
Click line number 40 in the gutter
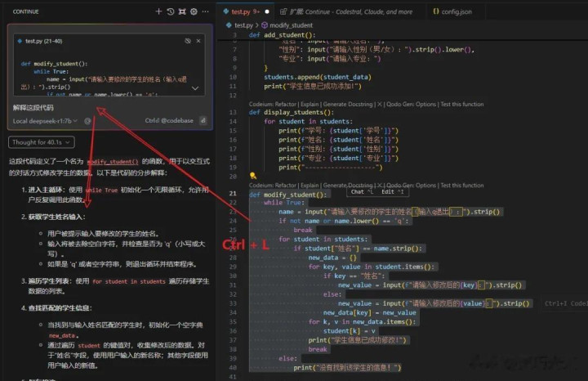click(233, 368)
